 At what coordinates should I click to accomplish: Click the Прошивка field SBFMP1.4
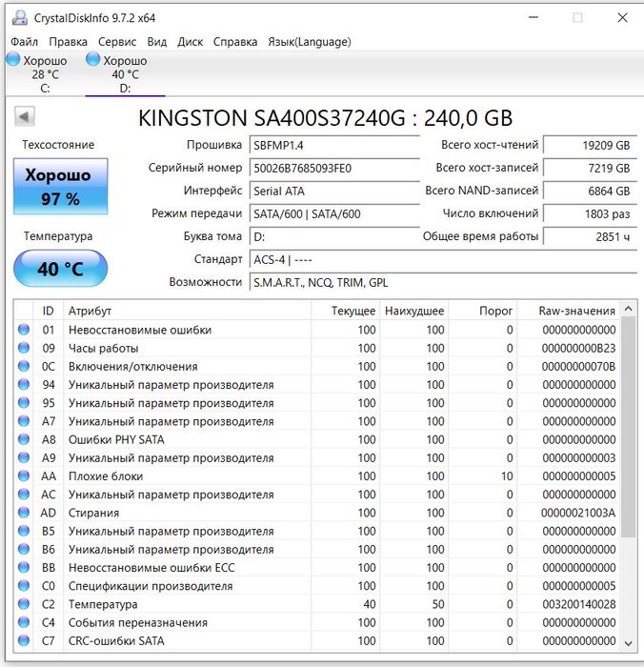tap(334, 146)
